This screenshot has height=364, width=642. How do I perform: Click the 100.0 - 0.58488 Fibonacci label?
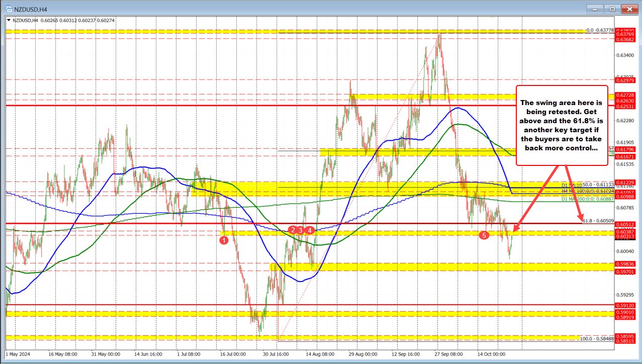[597, 339]
